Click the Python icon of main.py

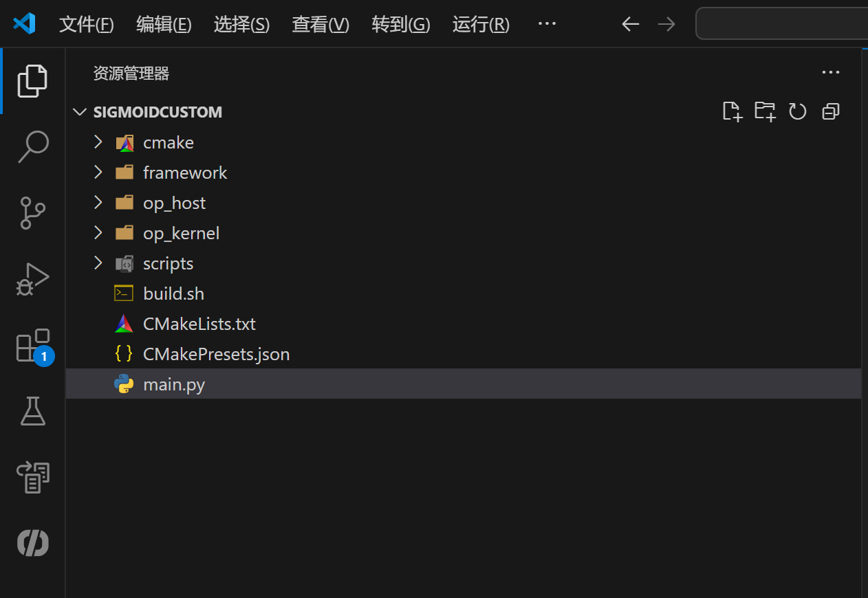tap(124, 384)
